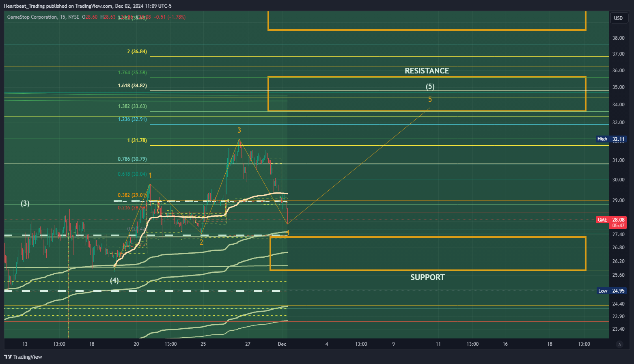Click the 0.618 (30.04) Fibonacci label

[x=132, y=174]
